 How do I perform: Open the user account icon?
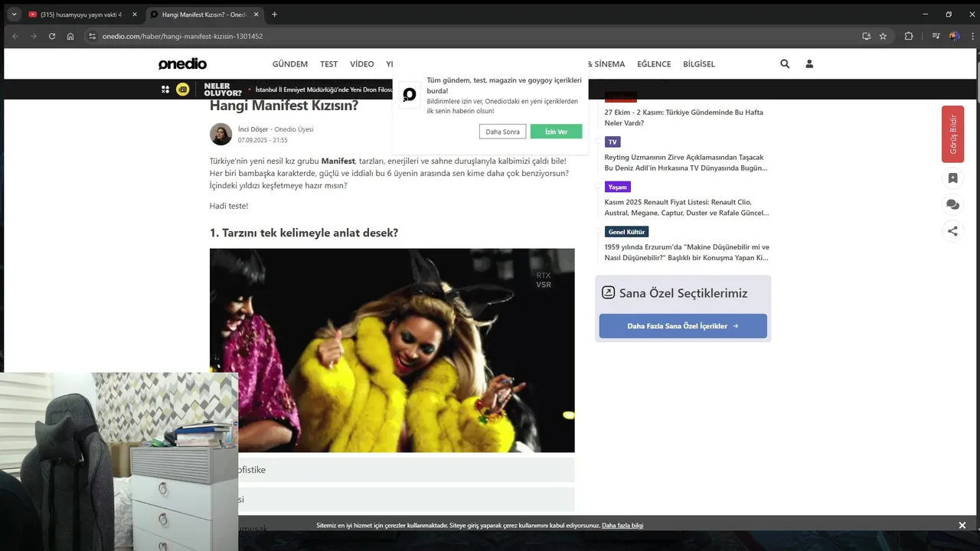pos(809,64)
